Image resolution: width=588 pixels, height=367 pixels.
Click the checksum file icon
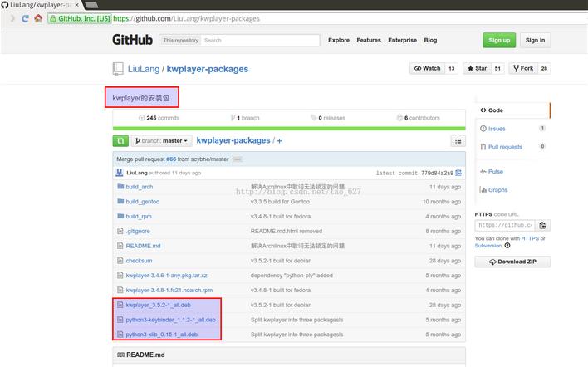tap(120, 260)
